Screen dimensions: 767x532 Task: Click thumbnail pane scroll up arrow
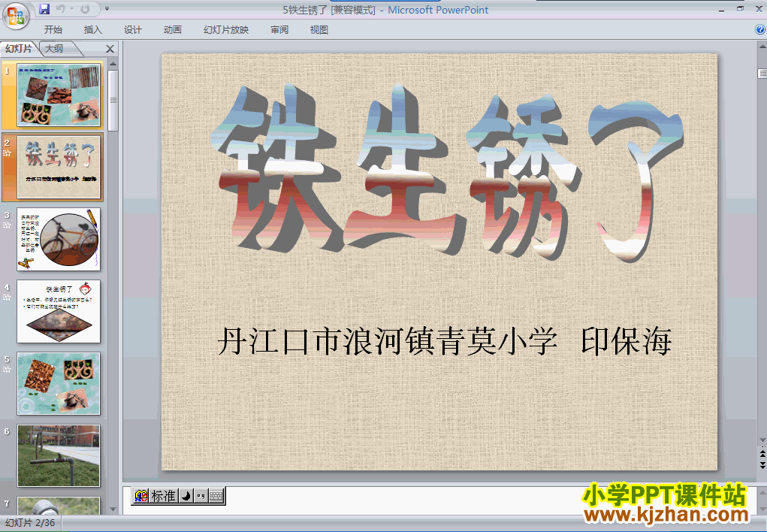click(x=113, y=64)
